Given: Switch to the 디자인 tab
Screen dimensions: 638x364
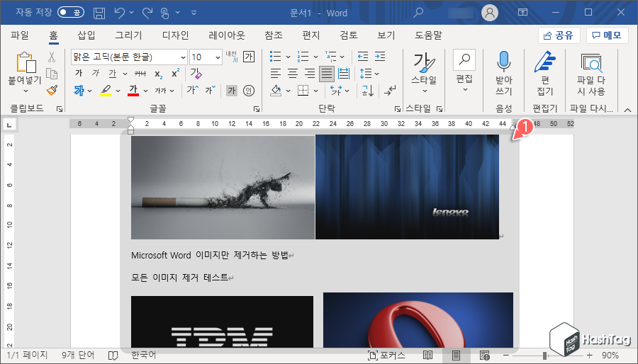Looking at the screenshot, I should (175, 35).
